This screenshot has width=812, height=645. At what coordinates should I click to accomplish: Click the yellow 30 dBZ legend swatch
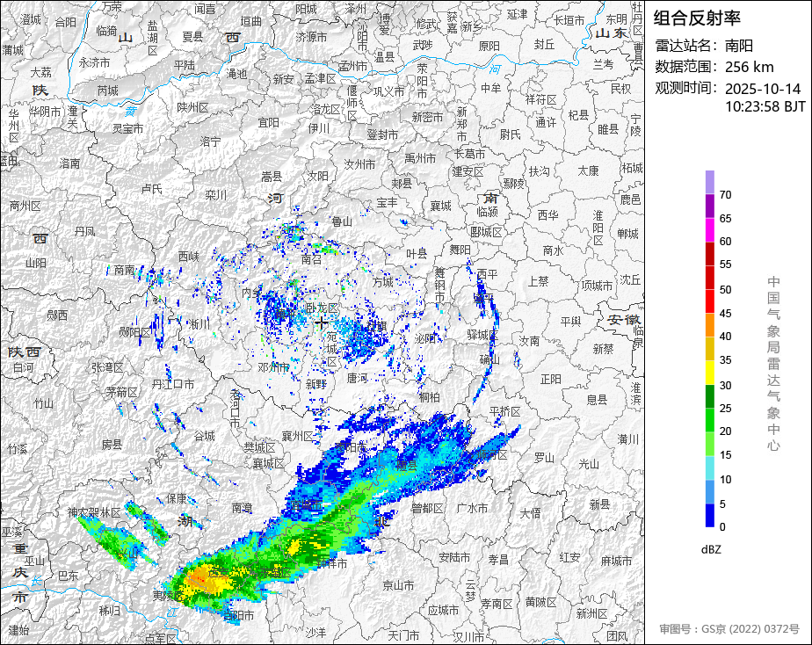tap(709, 373)
